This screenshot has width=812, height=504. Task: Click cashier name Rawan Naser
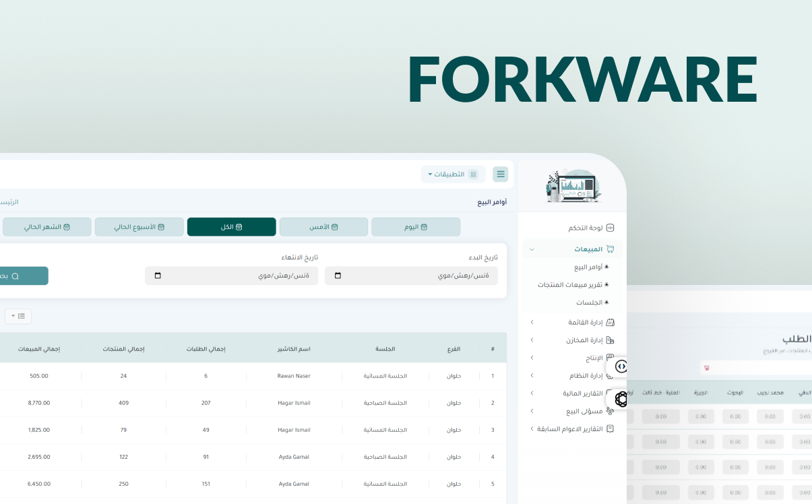294,376
